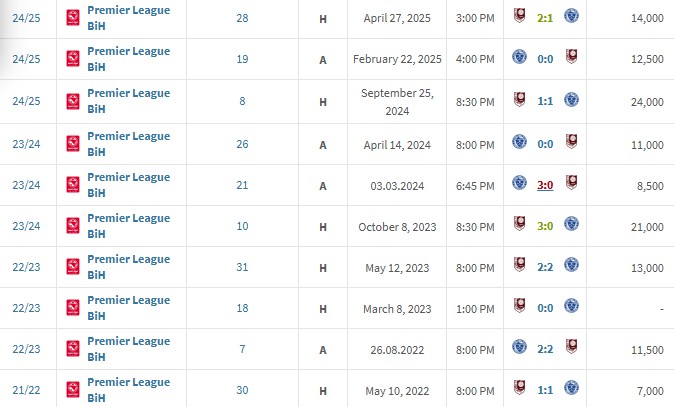Viewport: 674px width, 407px height.
Task: Click blue home crest in 26.08.2022 match
Action: [x=519, y=346]
